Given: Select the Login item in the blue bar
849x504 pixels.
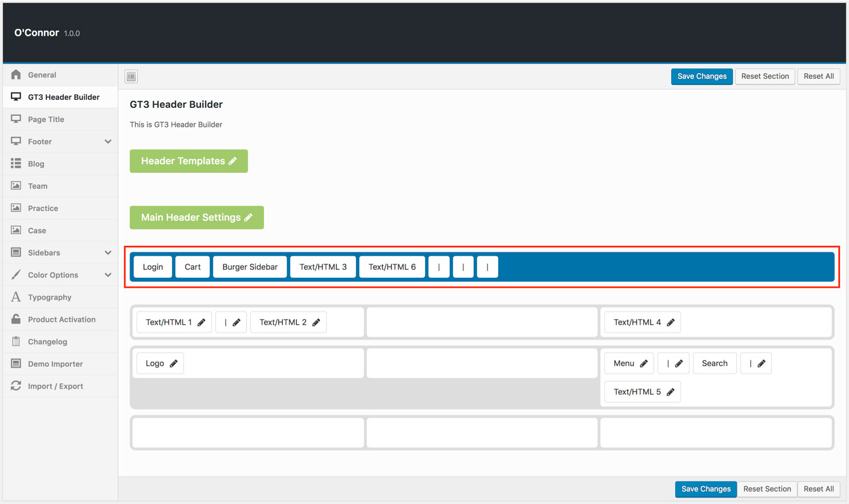Looking at the screenshot, I should pos(153,267).
